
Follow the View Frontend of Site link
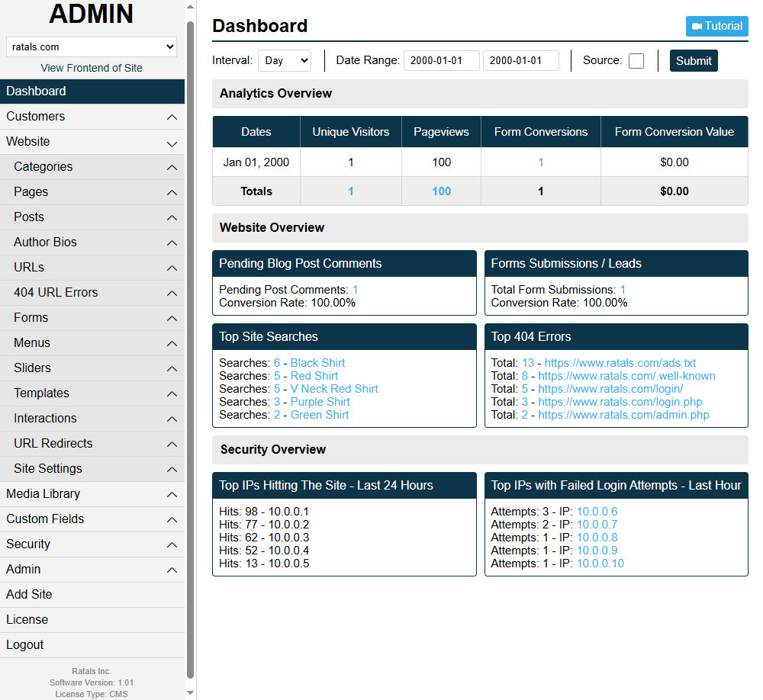92,68
